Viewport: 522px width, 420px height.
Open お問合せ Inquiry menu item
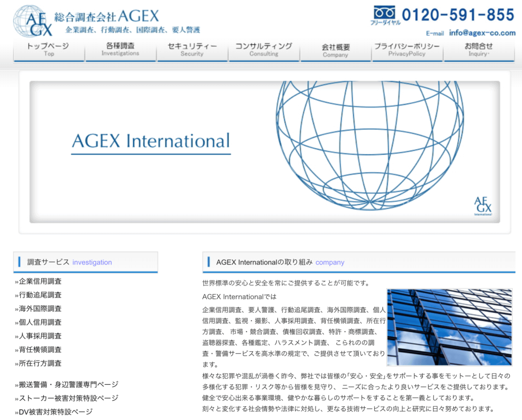point(479,49)
